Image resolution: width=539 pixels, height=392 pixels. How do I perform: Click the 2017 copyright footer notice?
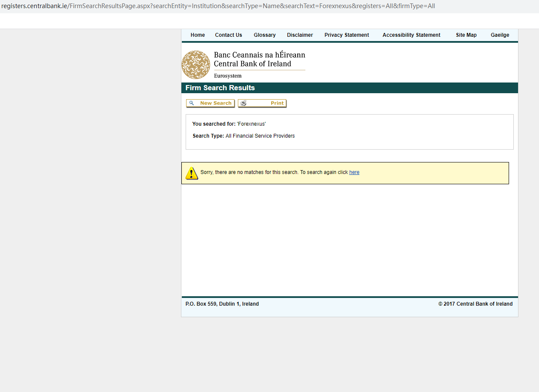point(475,304)
